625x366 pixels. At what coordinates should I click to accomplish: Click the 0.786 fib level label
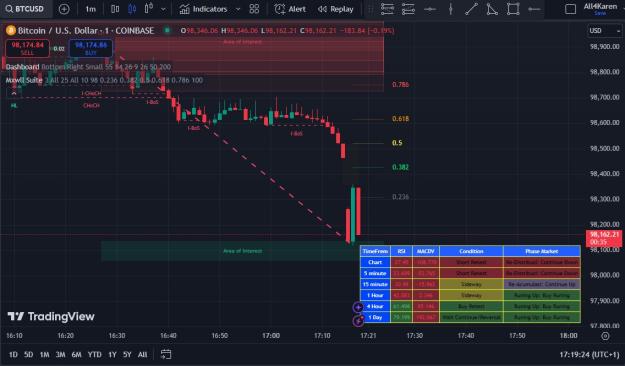pos(400,85)
